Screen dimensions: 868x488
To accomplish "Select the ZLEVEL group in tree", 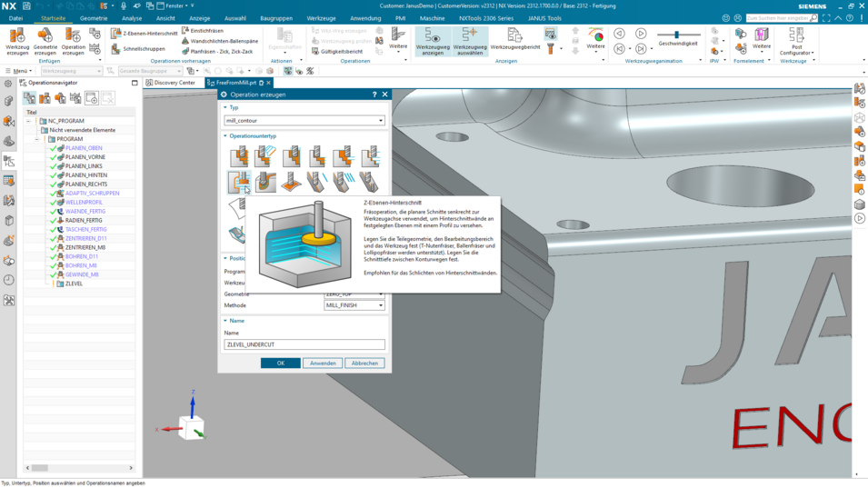I will pos(74,284).
